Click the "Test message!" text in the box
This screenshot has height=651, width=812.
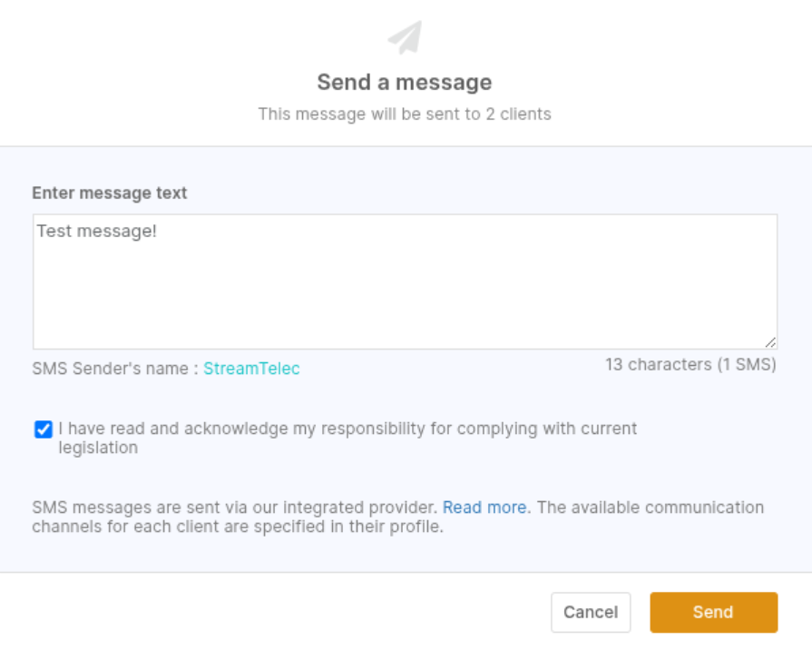coord(97,232)
